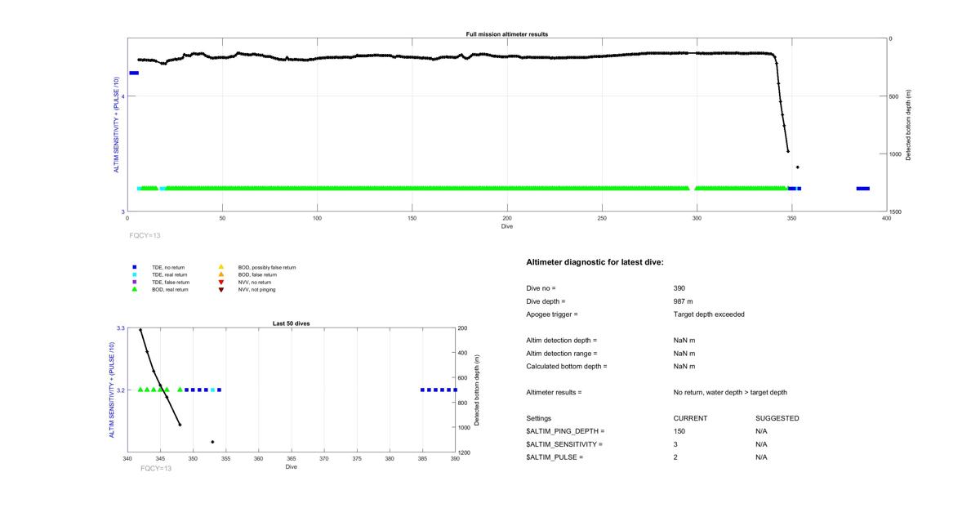Click the full mission plot's 'ALTIM SENSITIVITY + (PULSE /10)' axis label
This screenshot has height=508, width=980.
pyautogui.click(x=117, y=125)
